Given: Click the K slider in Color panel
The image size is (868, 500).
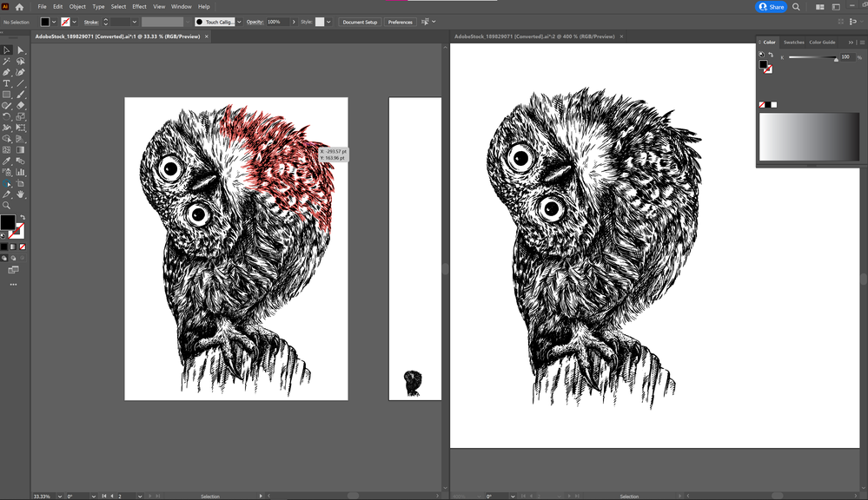Looking at the screenshot, I should point(812,58).
